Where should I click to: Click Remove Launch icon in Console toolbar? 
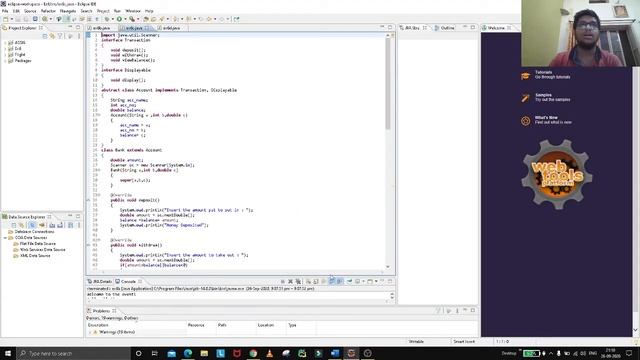[x=290, y=282]
